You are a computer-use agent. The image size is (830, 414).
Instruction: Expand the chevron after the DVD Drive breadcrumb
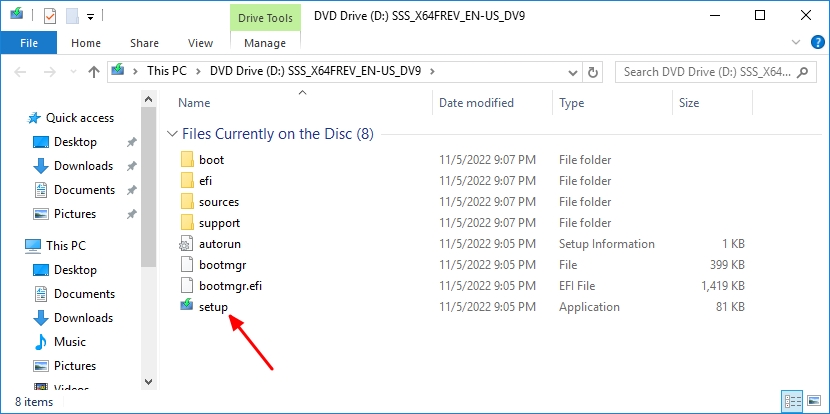[x=432, y=71]
